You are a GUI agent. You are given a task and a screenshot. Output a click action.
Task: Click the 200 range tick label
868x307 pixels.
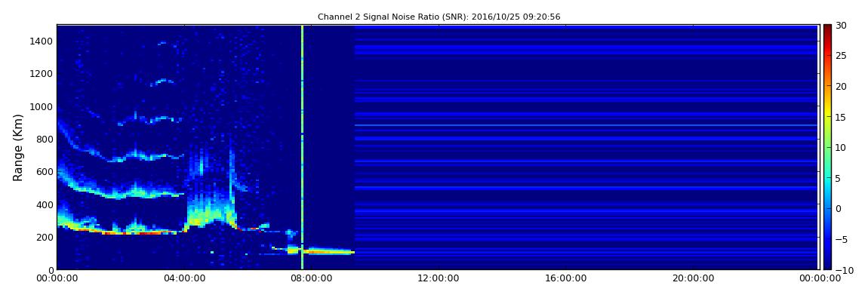(45, 238)
